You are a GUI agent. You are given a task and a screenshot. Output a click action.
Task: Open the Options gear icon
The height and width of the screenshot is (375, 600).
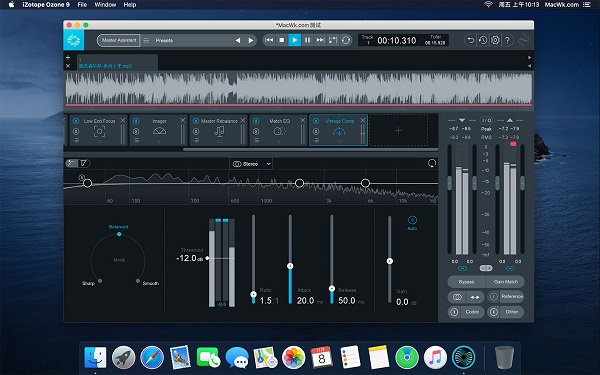(495, 40)
